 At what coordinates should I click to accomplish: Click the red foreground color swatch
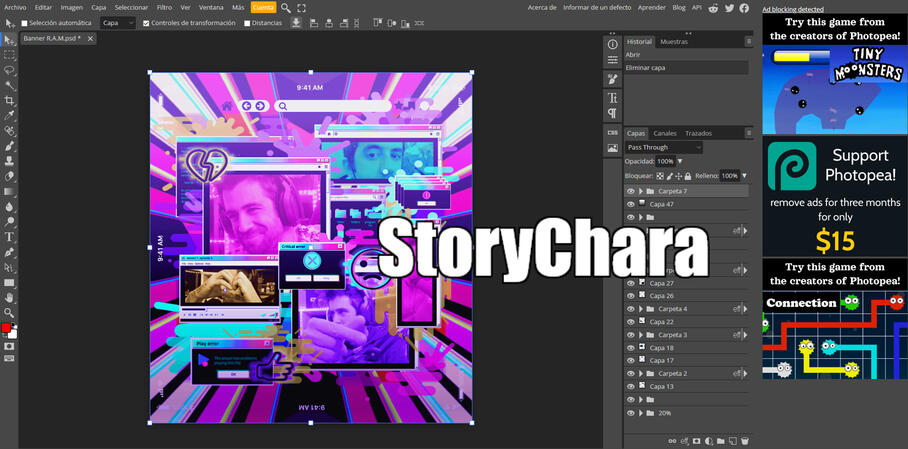point(6,328)
